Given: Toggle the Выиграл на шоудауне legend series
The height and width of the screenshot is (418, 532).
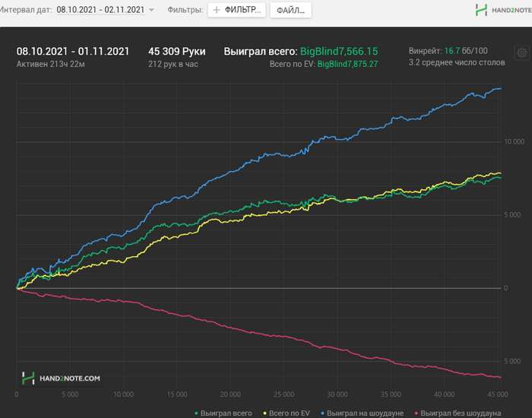Looking at the screenshot, I should 362,413.
